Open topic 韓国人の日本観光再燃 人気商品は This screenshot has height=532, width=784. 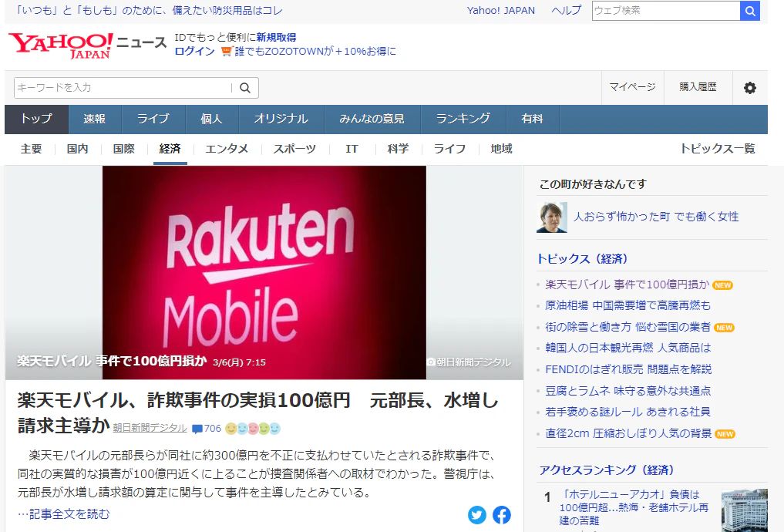click(628, 348)
